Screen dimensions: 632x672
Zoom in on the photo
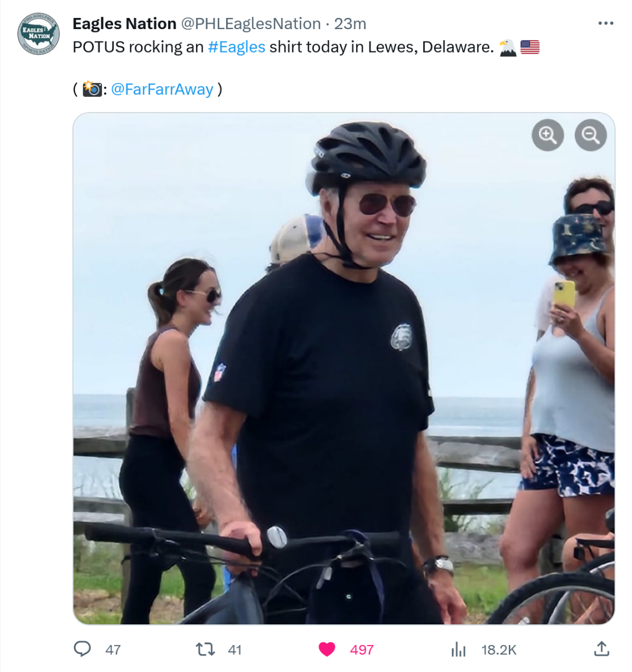point(547,135)
